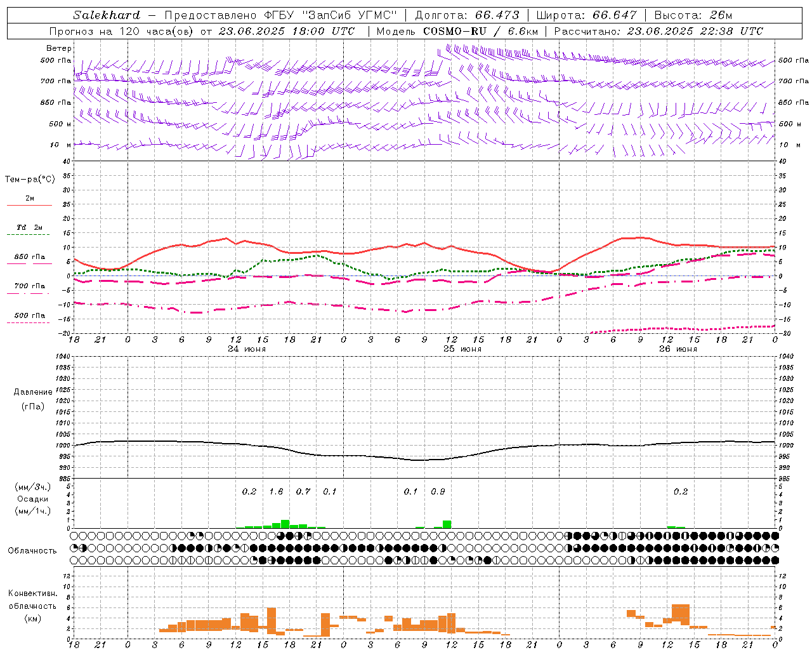Screen dimensions: 812x650
Task: Click the 1.6 precipitation value
Action: click(x=277, y=492)
